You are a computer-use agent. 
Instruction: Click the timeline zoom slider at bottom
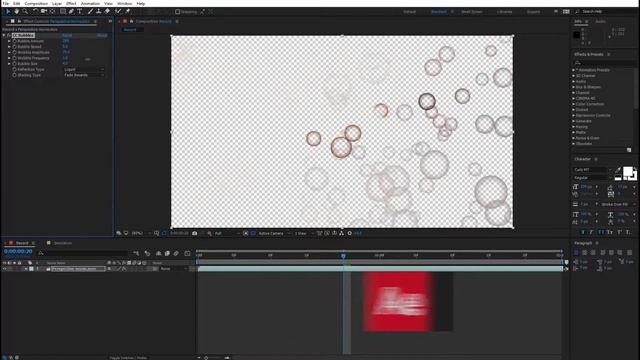206,358
